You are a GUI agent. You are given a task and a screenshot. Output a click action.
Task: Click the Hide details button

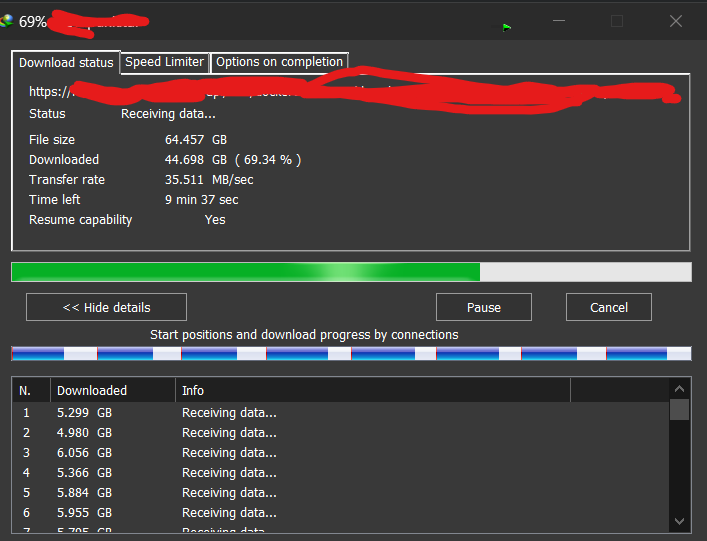tap(106, 307)
